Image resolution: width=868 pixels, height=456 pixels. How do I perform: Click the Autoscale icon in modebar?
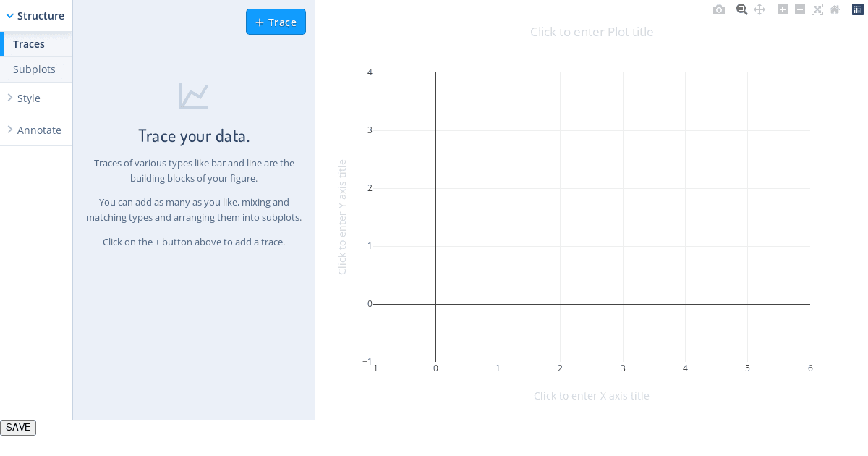pos(817,9)
